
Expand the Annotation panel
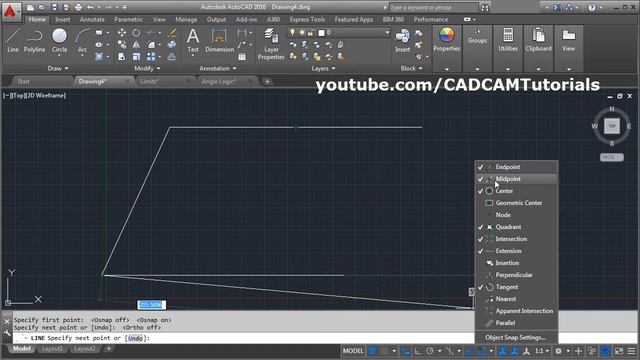click(x=218, y=69)
